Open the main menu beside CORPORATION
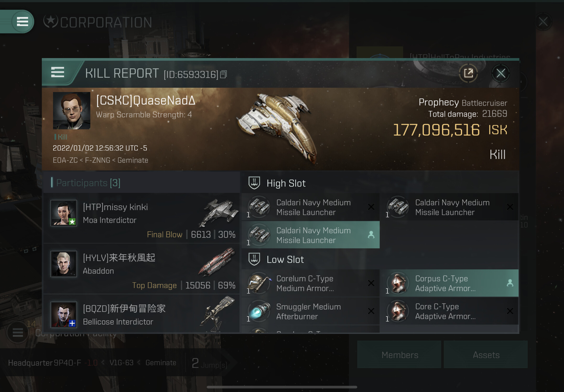The height and width of the screenshot is (392, 564). coord(22,21)
